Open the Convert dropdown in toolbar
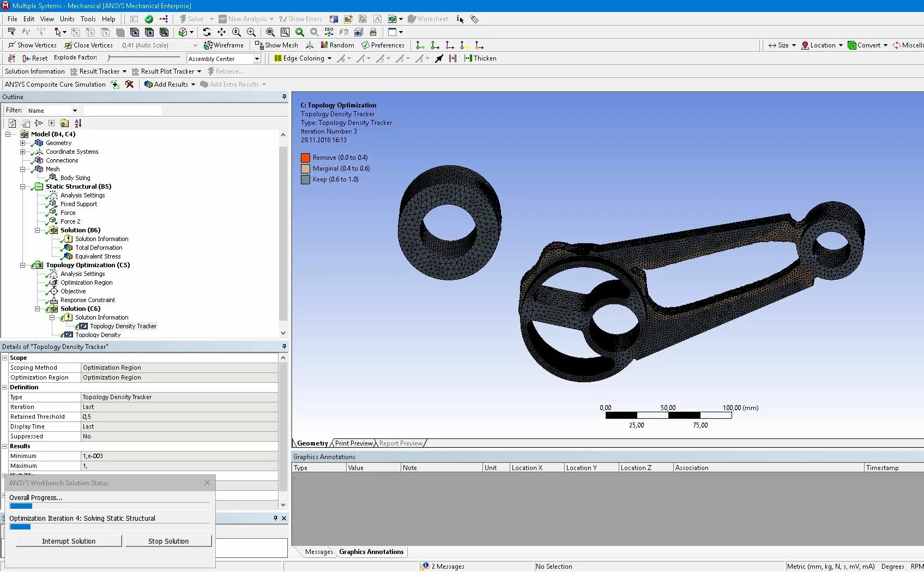924x572 pixels. coord(868,45)
